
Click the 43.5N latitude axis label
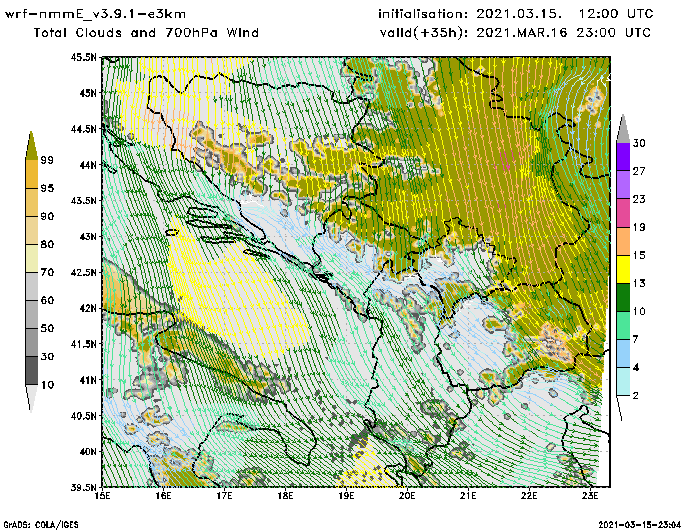[x=83, y=200]
